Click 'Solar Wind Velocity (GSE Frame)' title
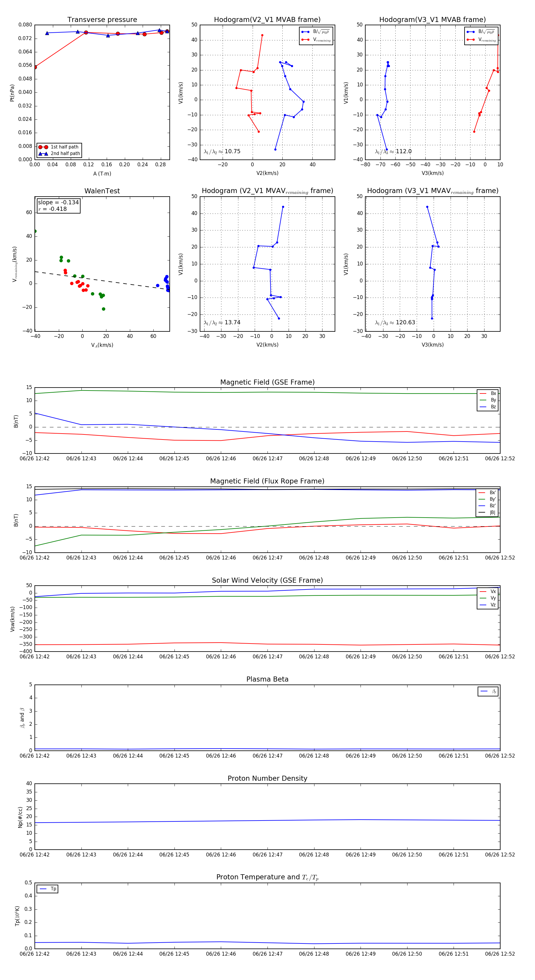The image size is (535, 980). [x=267, y=580]
